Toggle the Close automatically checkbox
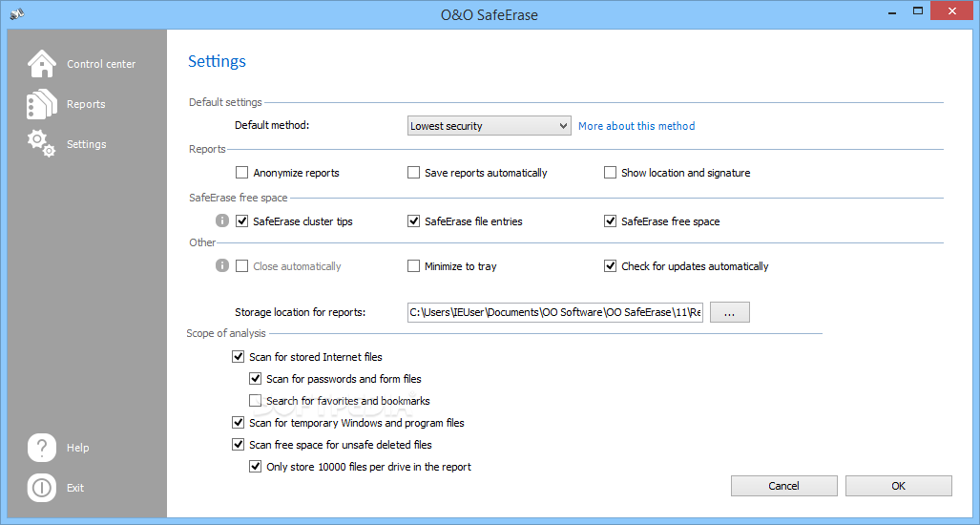Viewport: 980px width, 525px height. (241, 266)
